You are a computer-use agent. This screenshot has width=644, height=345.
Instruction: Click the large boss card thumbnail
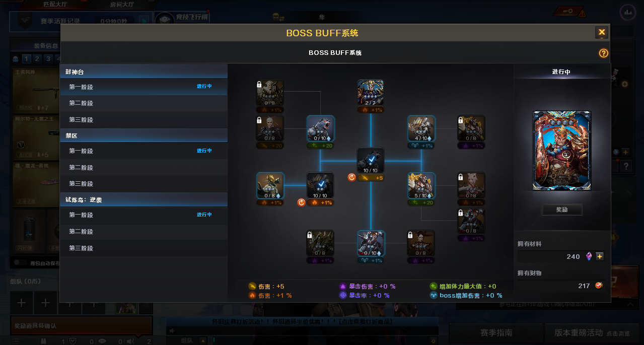pos(562,151)
